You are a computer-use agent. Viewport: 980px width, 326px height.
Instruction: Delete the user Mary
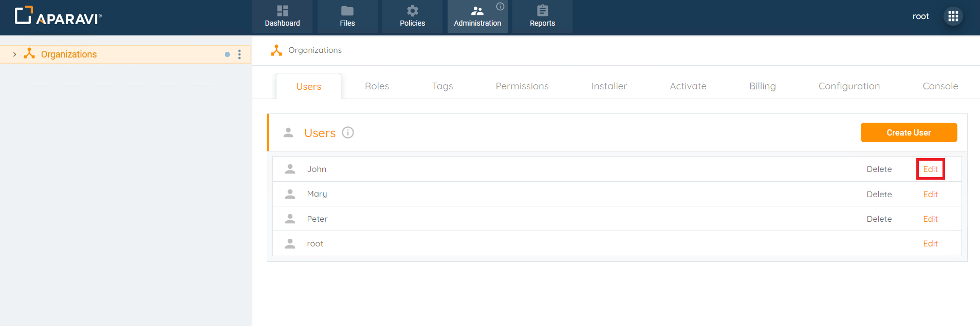(x=879, y=194)
